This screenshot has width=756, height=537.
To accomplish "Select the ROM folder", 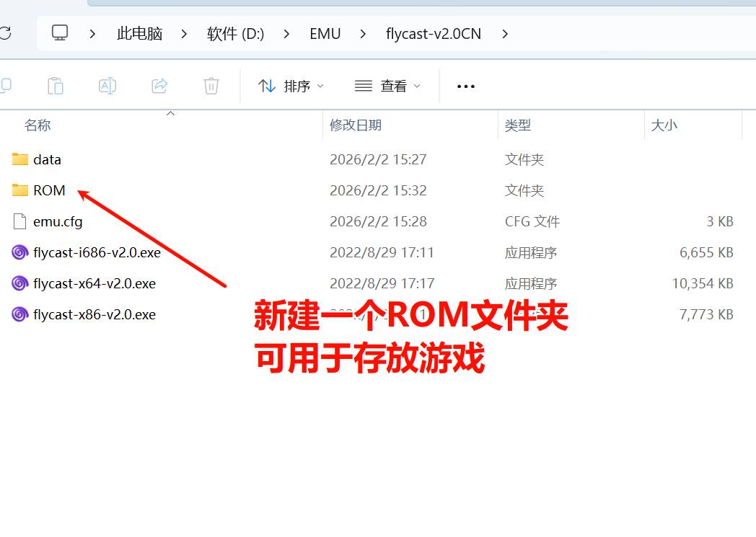I will tap(49, 190).
